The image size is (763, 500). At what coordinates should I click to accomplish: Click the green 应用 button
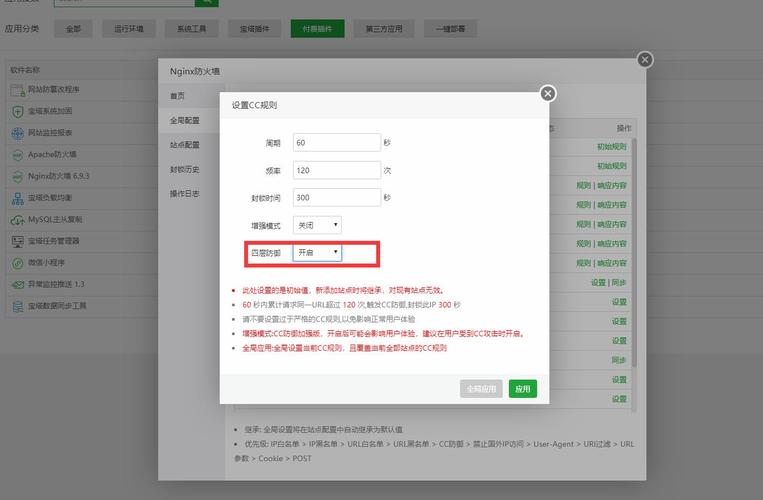pos(523,389)
